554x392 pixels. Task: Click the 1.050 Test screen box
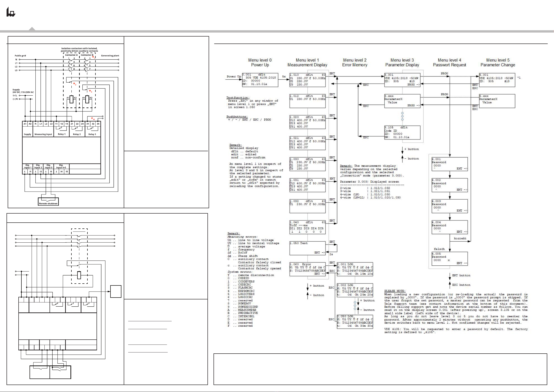click(x=307, y=248)
